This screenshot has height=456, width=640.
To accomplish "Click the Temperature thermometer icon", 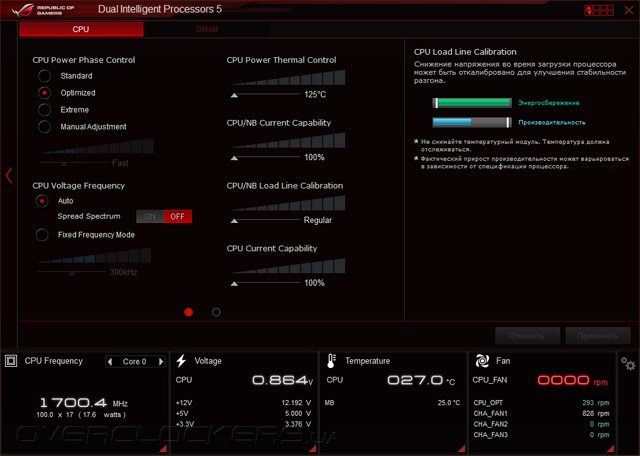I will click(x=331, y=361).
